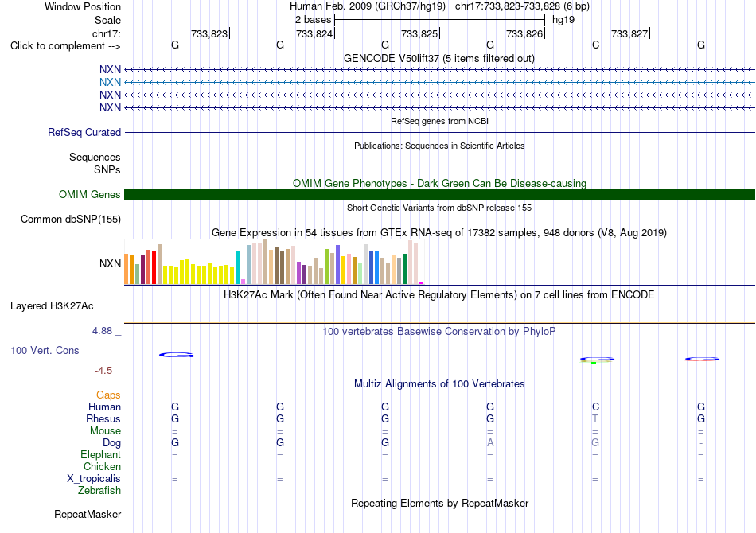Click the NXN label beside the GTEx chart
Screen dimensions: 756x533
110,263
